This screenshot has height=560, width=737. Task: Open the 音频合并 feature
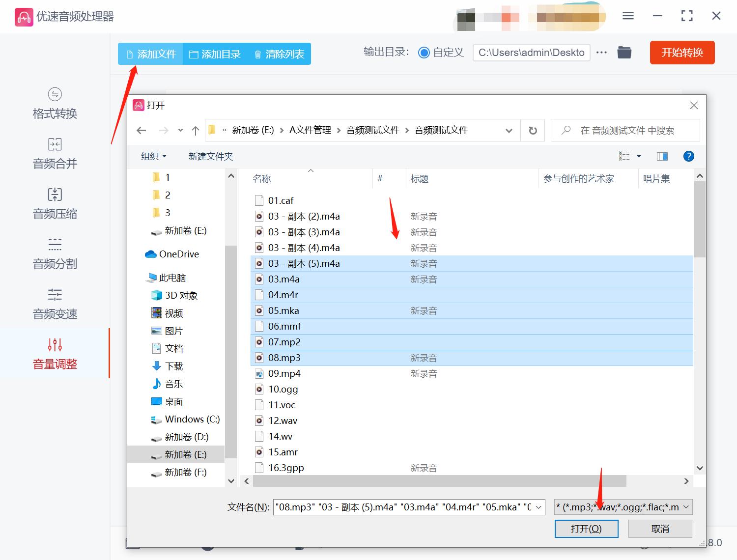tap(54, 154)
